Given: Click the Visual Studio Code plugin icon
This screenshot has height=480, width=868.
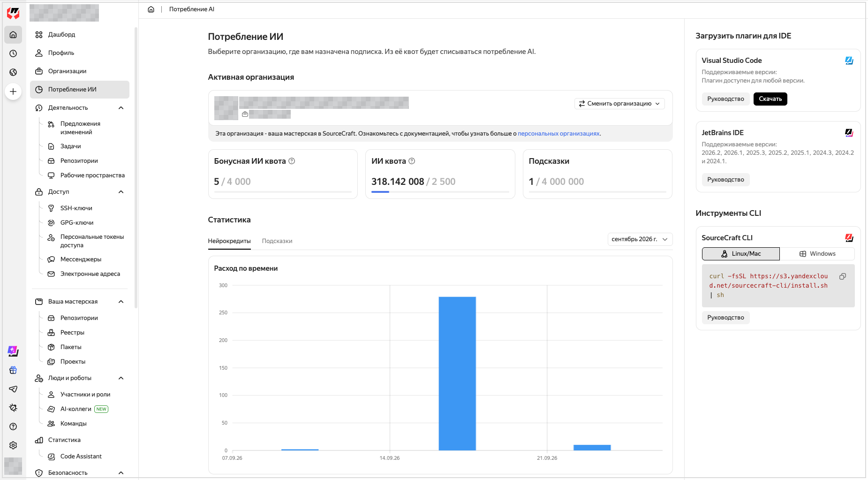Looking at the screenshot, I should [x=849, y=61].
